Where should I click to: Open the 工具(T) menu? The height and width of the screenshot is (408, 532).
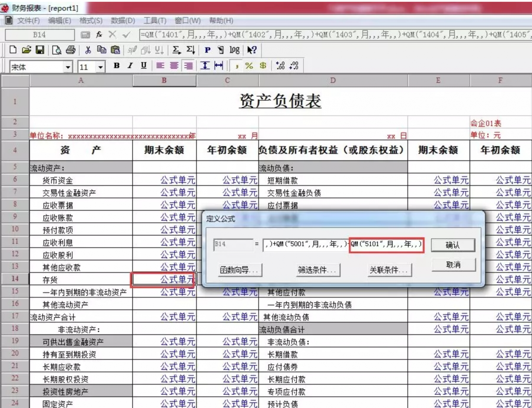tap(155, 21)
